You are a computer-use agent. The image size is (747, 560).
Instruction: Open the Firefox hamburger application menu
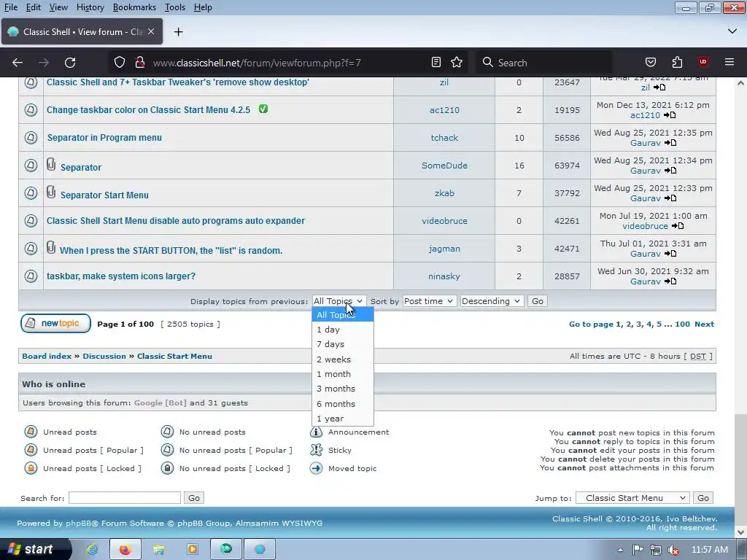pyautogui.click(x=729, y=63)
